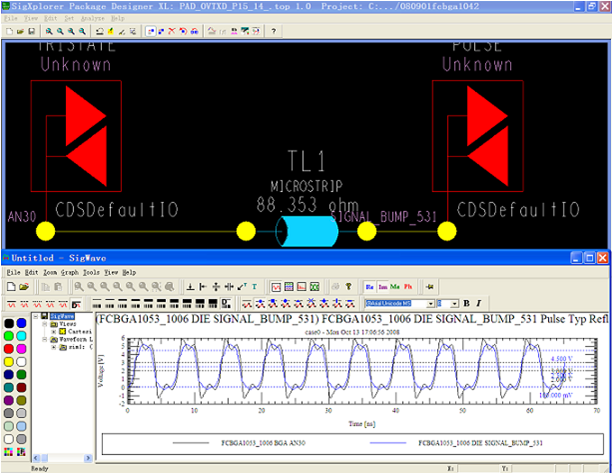613x474 pixels.
Task: Click the New file icon in SigWave
Action: tap(9, 286)
